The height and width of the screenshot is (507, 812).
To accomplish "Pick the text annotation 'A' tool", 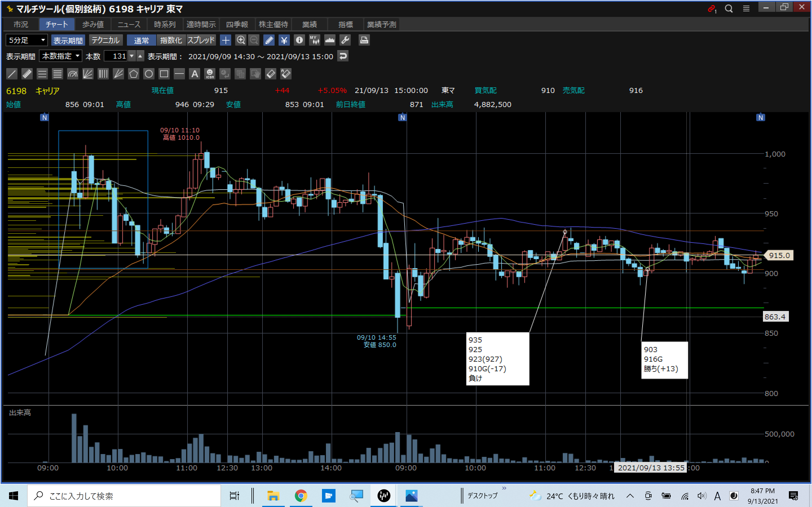I will [x=195, y=74].
